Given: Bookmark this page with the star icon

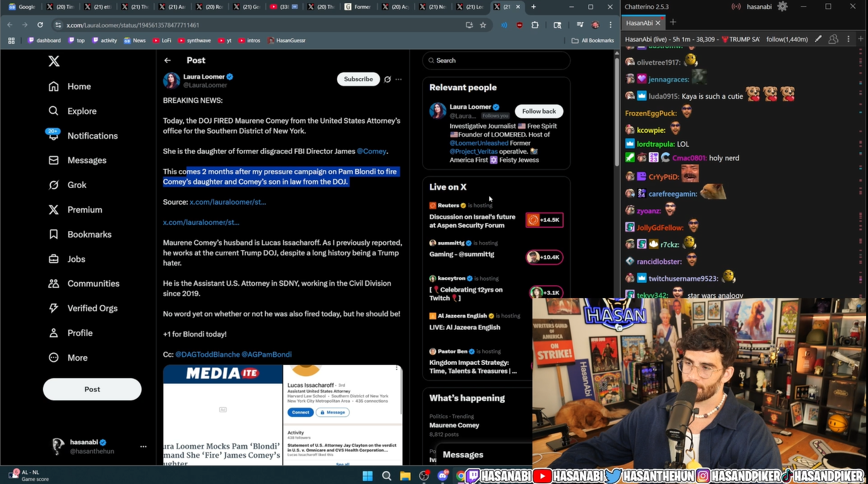Looking at the screenshot, I should 483,25.
